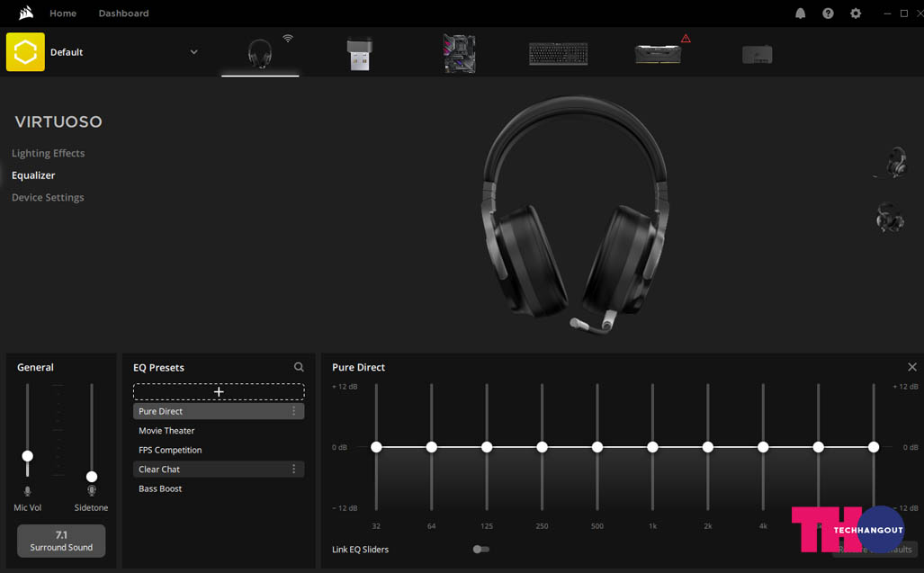Image resolution: width=924 pixels, height=573 pixels.
Task: Choose the lower headset view thumbnail
Action: click(x=889, y=218)
